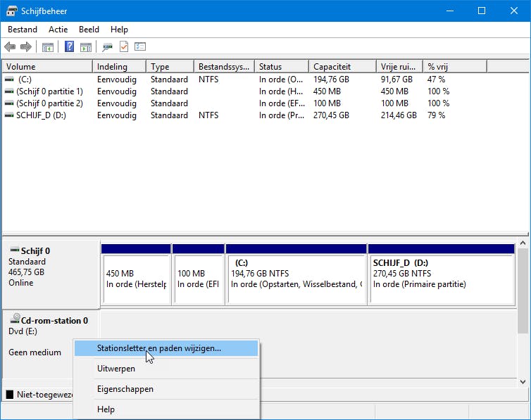Open the Actie menu
This screenshot has height=420, width=531.
pos(58,30)
